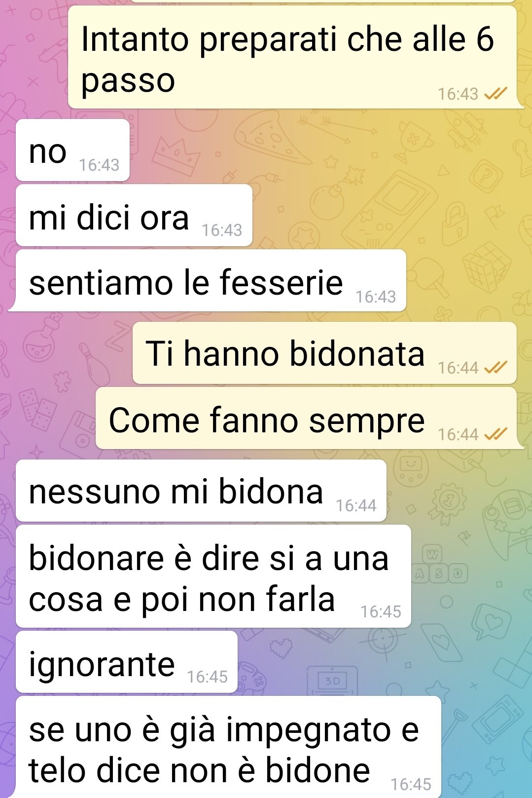Tap the 'mi dici ora' message

(x=134, y=216)
